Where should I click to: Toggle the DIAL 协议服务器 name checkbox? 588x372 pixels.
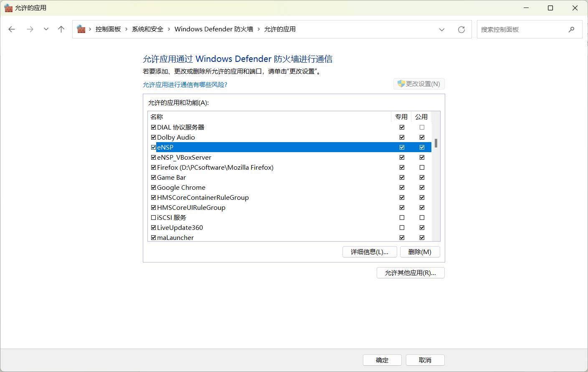click(153, 127)
